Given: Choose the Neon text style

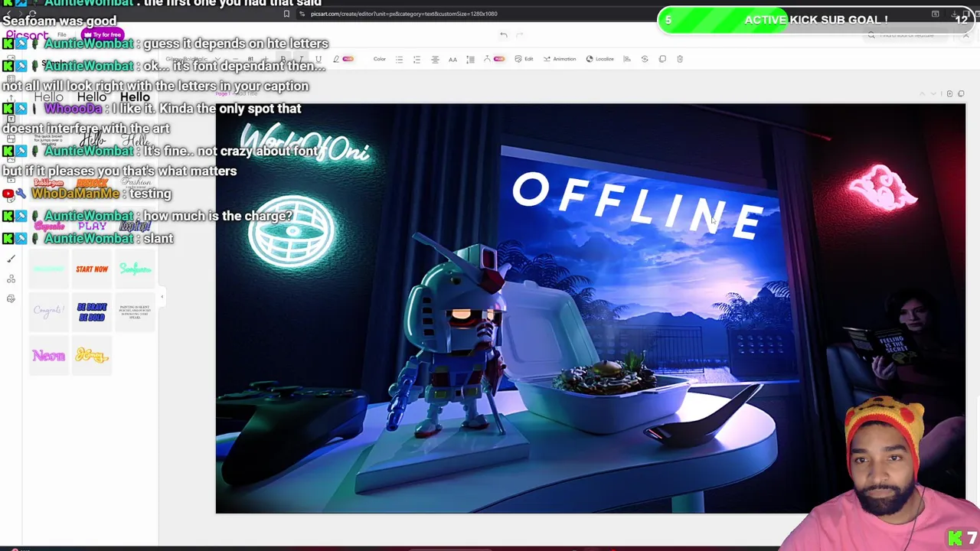Looking at the screenshot, I should [x=49, y=355].
